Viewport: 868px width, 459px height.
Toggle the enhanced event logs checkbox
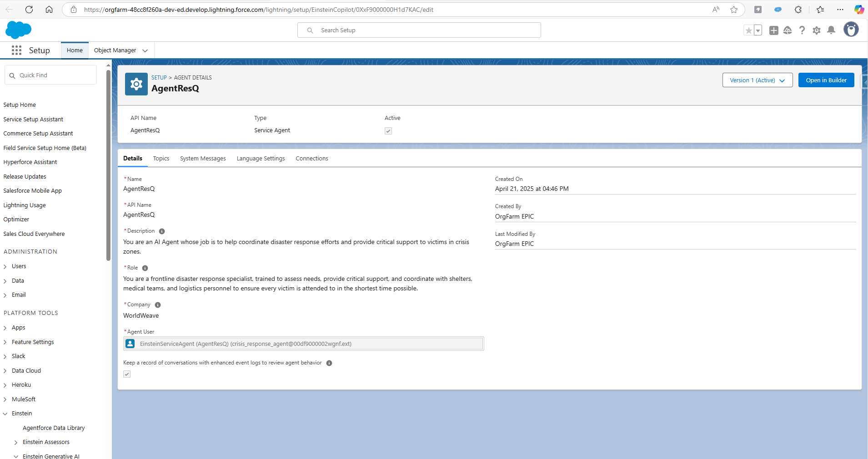tap(127, 374)
